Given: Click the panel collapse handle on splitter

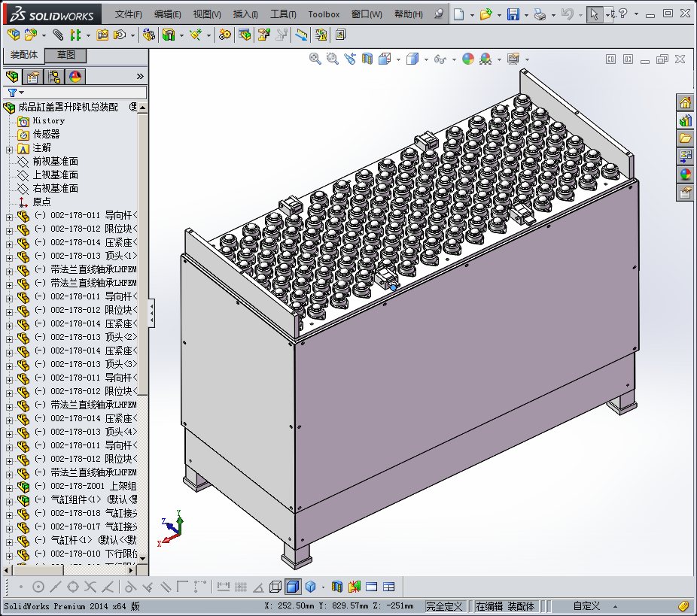Looking at the screenshot, I should (x=151, y=313).
